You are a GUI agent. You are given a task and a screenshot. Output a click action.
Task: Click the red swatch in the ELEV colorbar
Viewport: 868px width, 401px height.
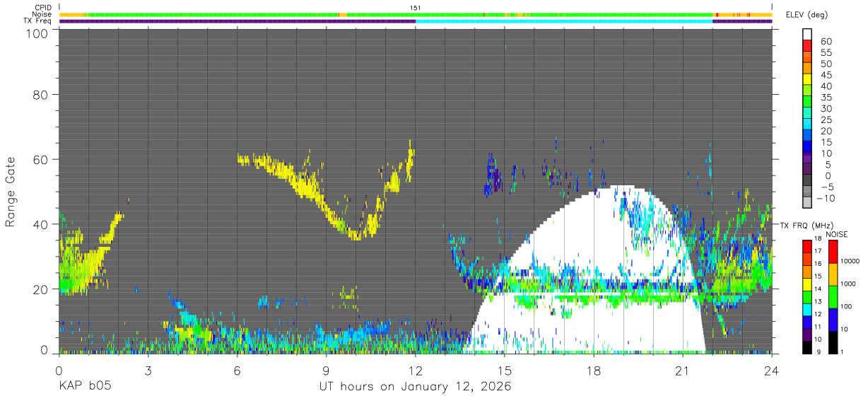(807, 46)
